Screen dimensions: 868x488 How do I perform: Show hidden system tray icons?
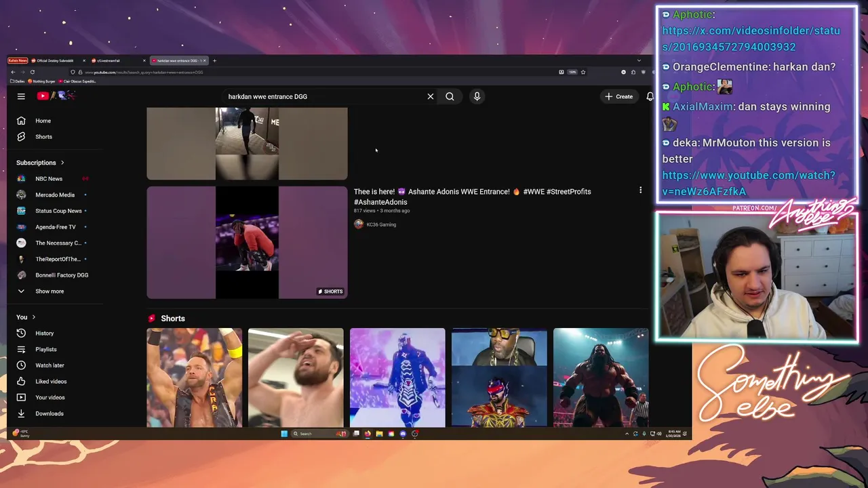coord(627,434)
